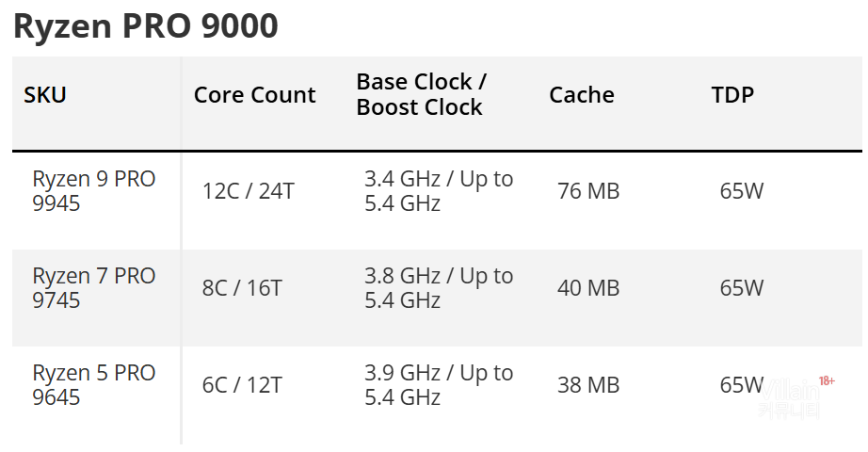Select the SKU column header
The image size is (868, 452).
pos(45,95)
